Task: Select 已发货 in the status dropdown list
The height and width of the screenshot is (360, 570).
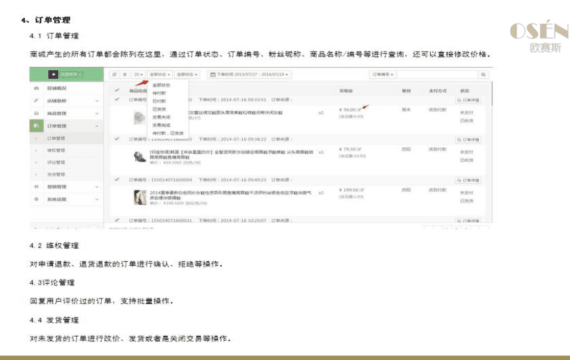Action: pyautogui.click(x=159, y=109)
